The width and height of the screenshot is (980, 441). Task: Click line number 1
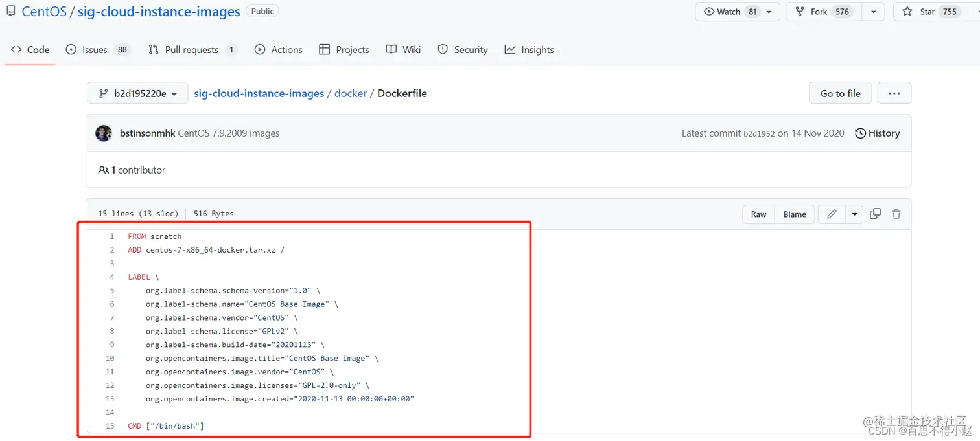pos(111,236)
